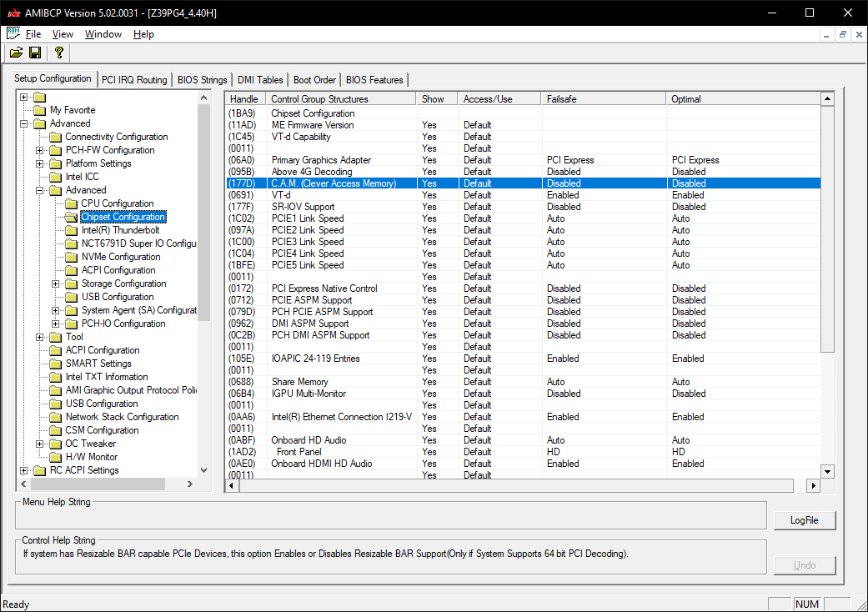Select the CSM Configuration folder icon
The height and width of the screenshot is (612, 868).
click(55, 430)
